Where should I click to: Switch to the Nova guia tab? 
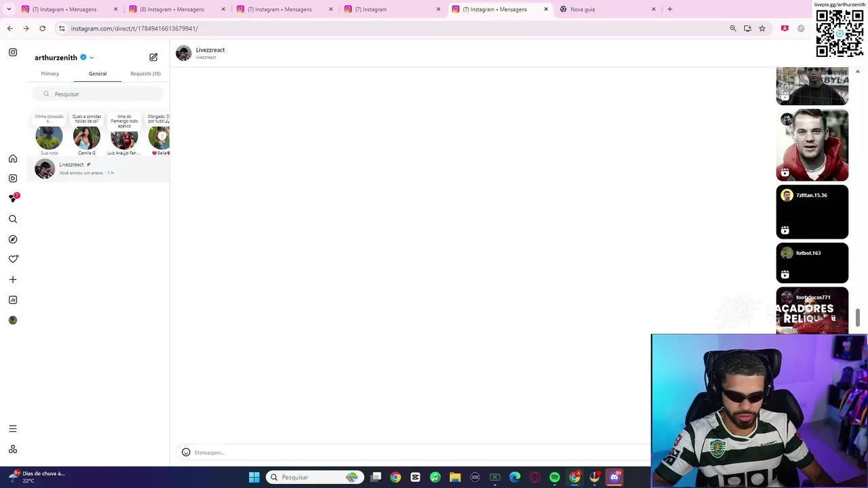tap(608, 9)
